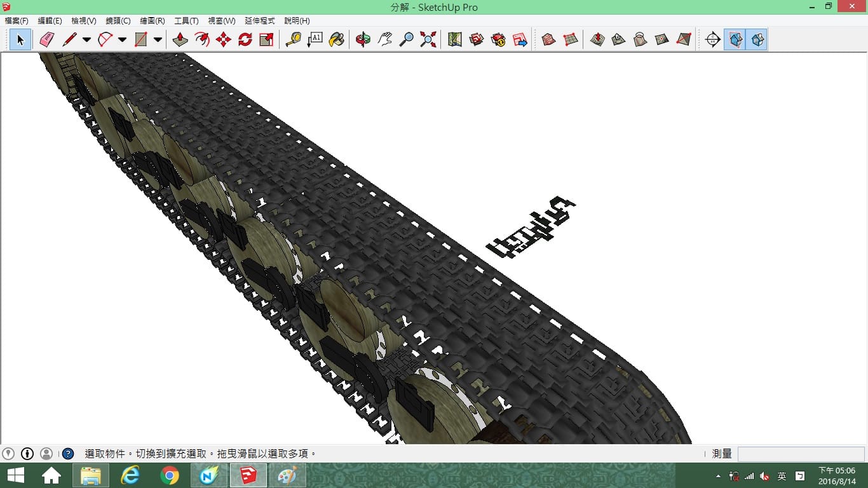868x488 pixels.
Task: Pick the Zoom magnifier tool
Action: 406,39
